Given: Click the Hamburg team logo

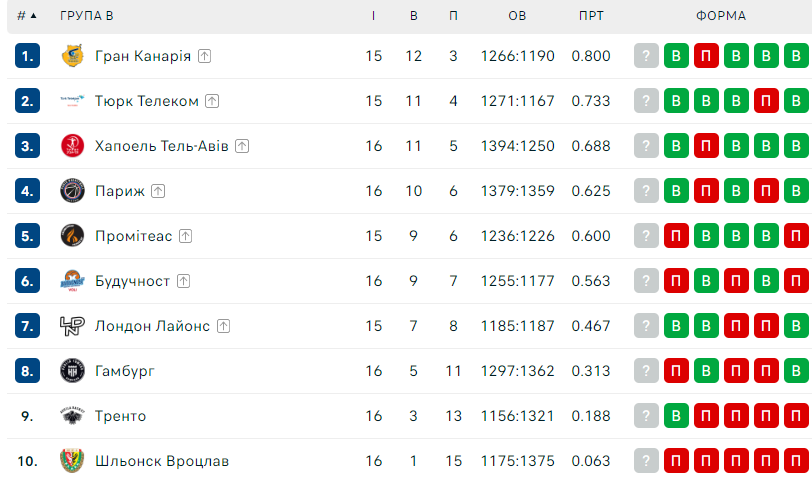Looking at the screenshot, I should [x=72, y=371].
